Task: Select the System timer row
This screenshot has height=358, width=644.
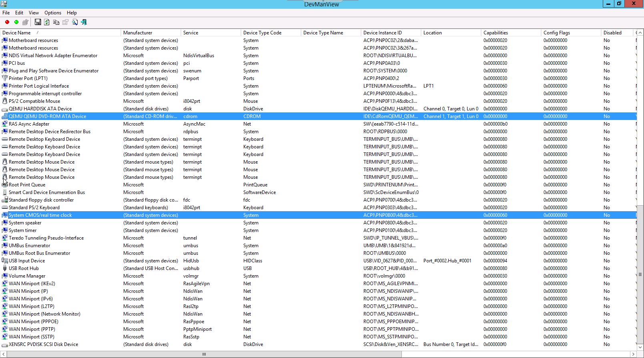Action: [319, 230]
